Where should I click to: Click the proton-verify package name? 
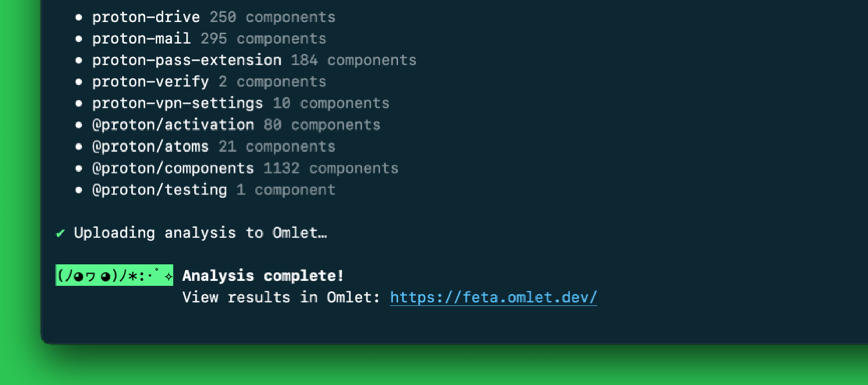pyautogui.click(x=150, y=82)
